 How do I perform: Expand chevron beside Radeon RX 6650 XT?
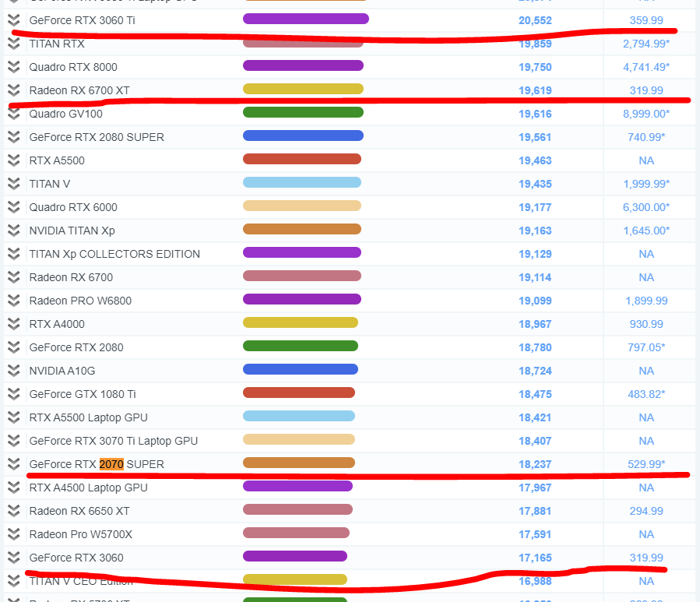pyautogui.click(x=14, y=511)
